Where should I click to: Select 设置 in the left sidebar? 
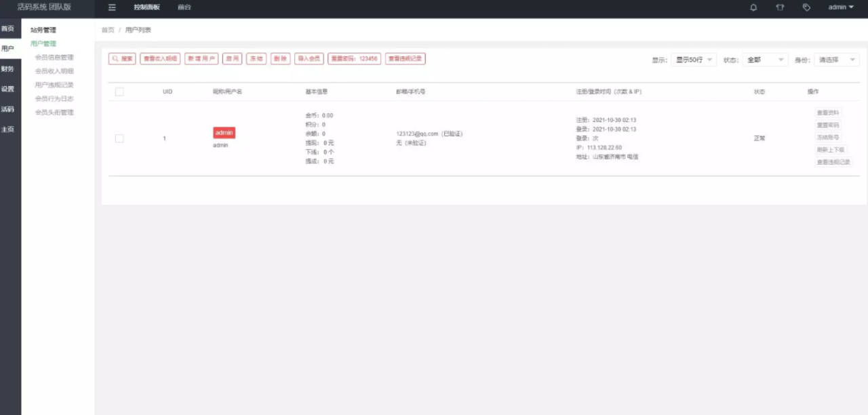[7, 89]
